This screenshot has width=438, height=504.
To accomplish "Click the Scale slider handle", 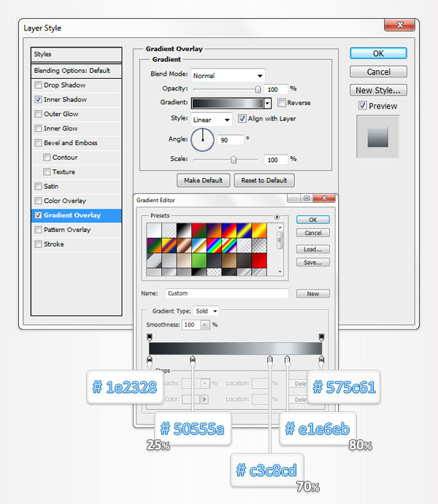I will pyautogui.click(x=234, y=160).
